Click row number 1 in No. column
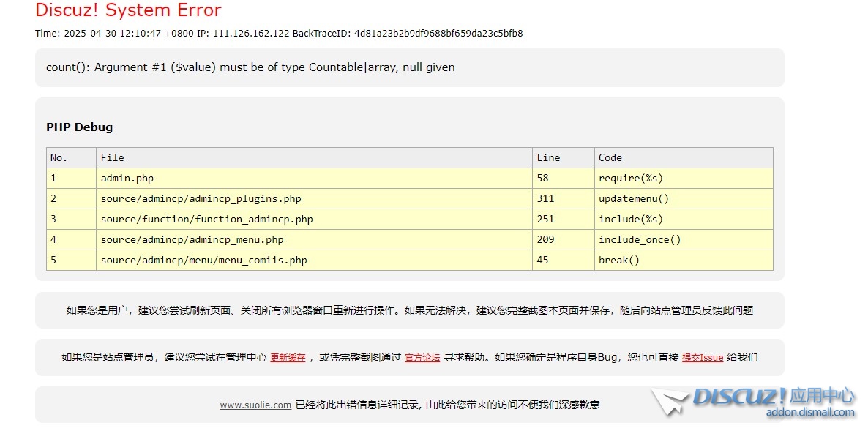 tap(72, 178)
